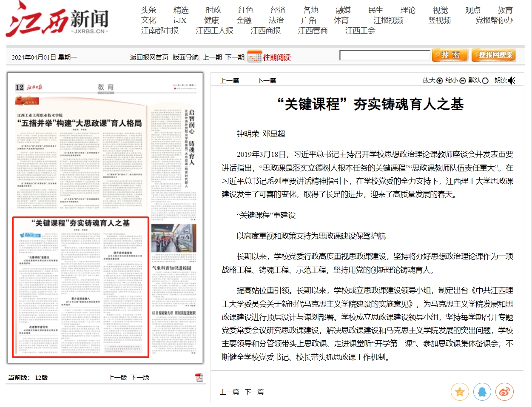Select the 五措并举 article on page thumbnail
The width and height of the screenshot is (532, 407).
(80, 123)
